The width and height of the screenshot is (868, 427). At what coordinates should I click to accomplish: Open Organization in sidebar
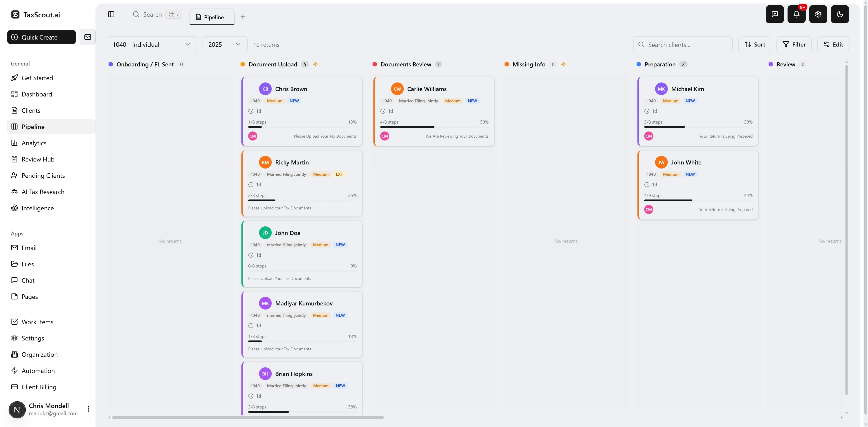pyautogui.click(x=51, y=355)
